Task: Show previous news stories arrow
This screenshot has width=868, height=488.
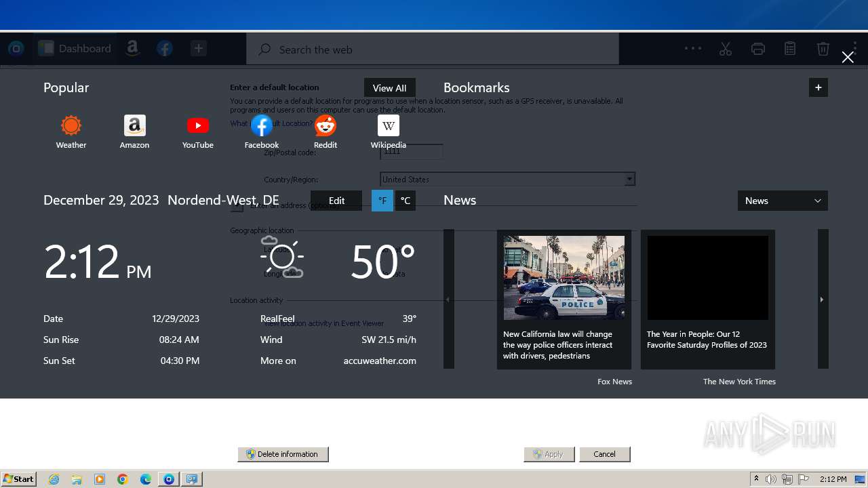Action: (x=448, y=299)
